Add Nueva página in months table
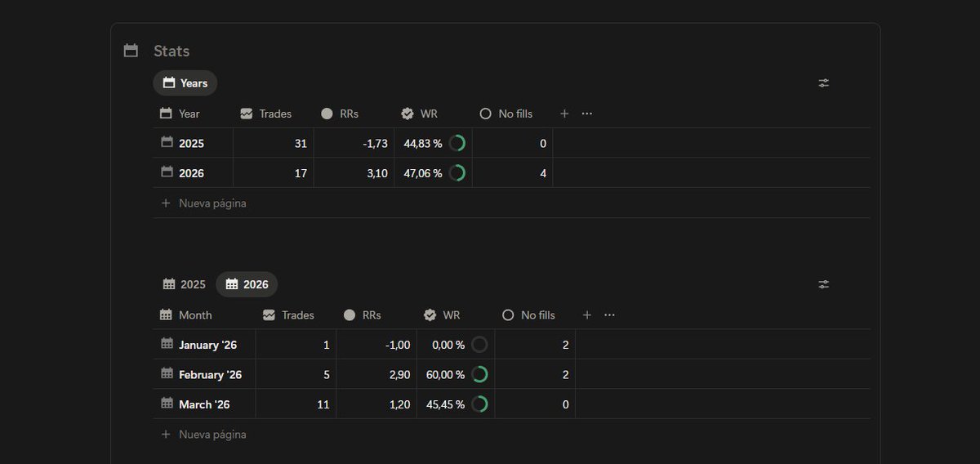980x464 pixels. 203,435
